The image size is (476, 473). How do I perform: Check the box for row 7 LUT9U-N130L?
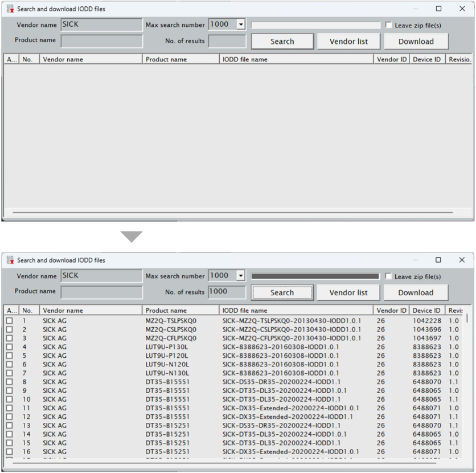10,373
